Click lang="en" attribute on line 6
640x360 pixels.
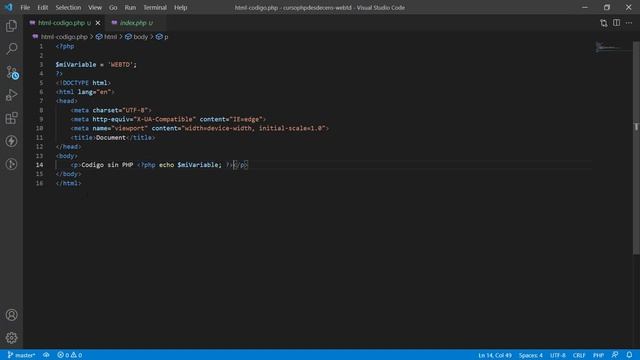[94, 92]
